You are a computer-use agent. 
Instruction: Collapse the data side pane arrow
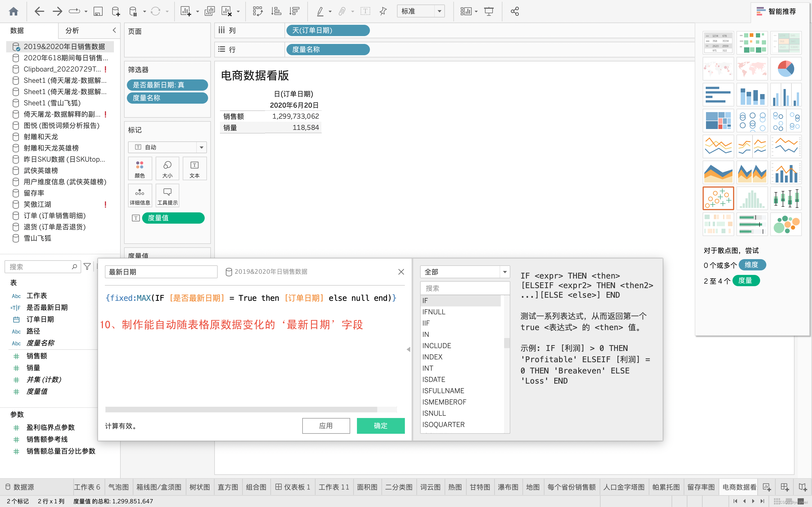114,30
